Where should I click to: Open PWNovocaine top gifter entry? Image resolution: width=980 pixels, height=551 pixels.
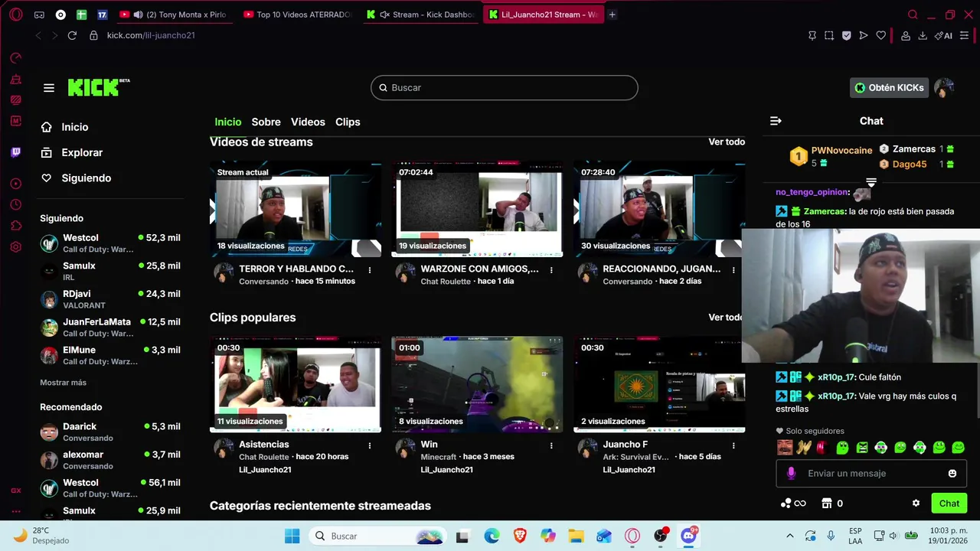pyautogui.click(x=831, y=157)
